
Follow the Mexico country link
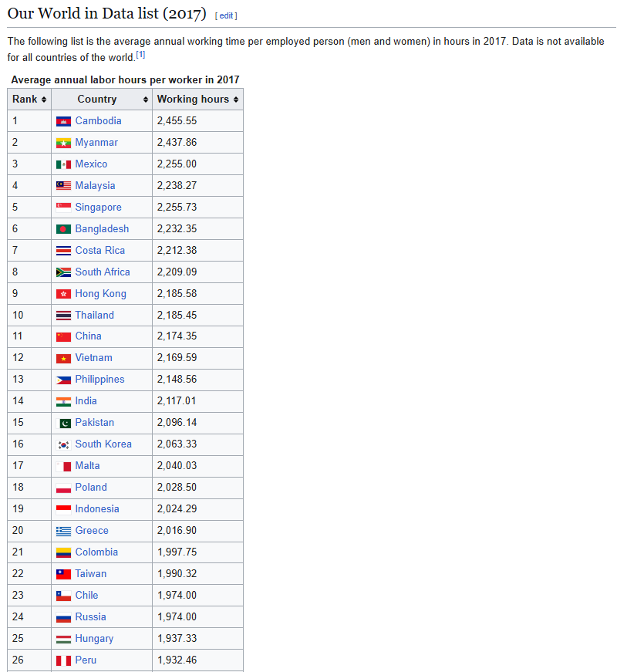pyautogui.click(x=91, y=164)
